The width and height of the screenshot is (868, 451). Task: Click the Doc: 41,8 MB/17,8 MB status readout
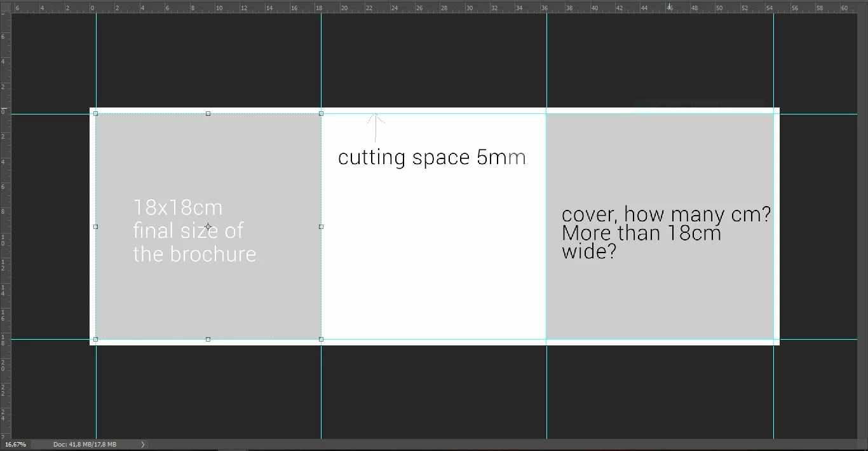coord(85,444)
